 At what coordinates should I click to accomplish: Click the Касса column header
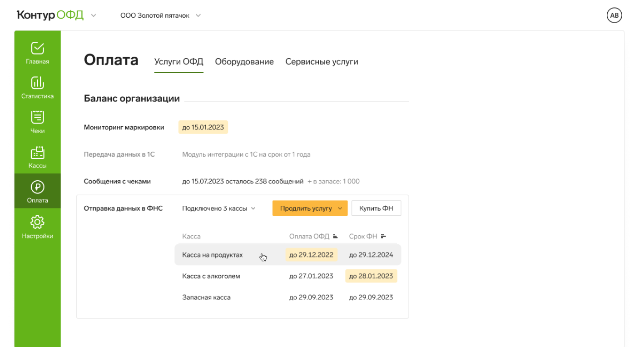(x=191, y=236)
